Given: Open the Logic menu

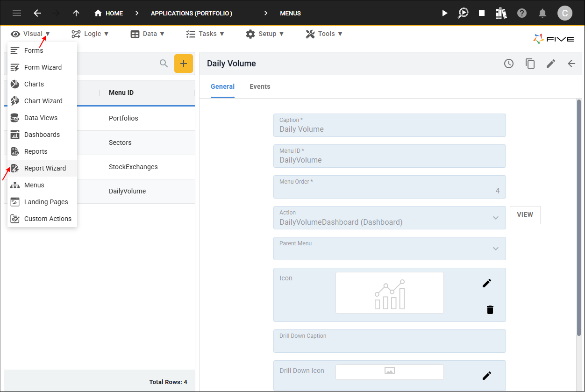Looking at the screenshot, I should (90, 34).
